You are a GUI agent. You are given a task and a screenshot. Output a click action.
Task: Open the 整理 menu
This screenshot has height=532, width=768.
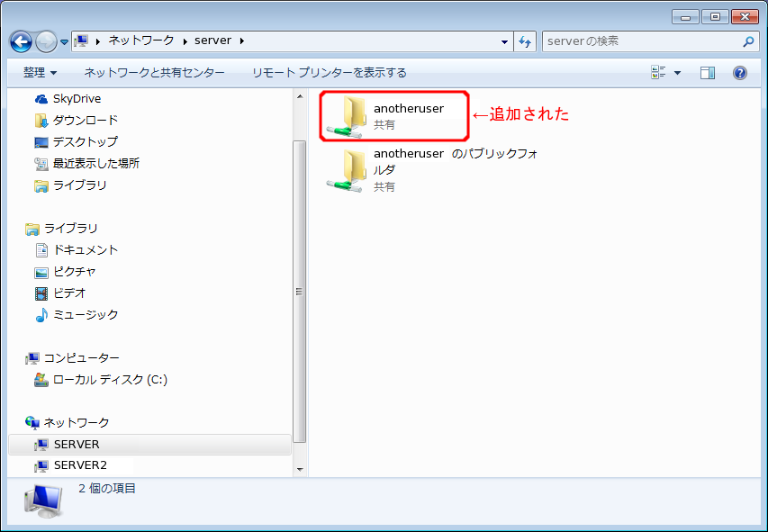40,73
